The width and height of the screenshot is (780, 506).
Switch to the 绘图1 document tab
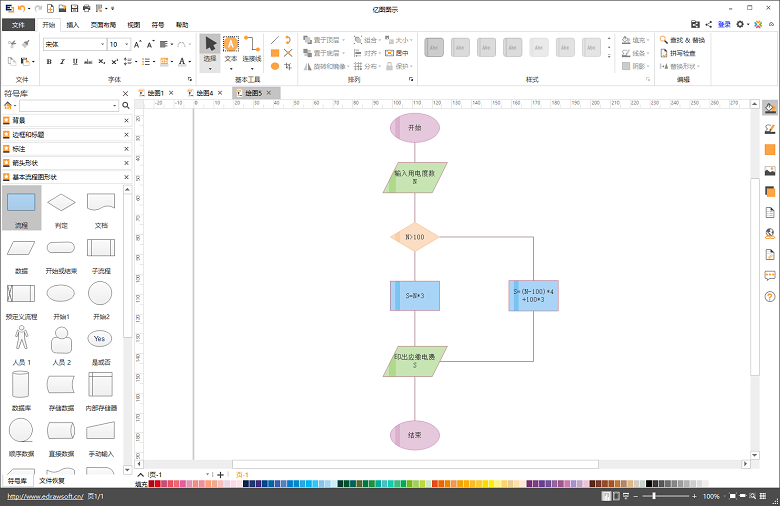pos(154,93)
